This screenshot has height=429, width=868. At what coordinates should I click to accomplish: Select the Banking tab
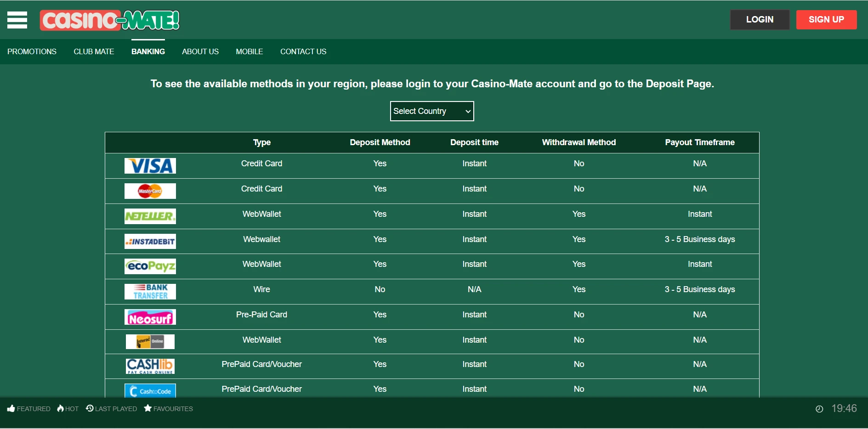click(x=148, y=51)
